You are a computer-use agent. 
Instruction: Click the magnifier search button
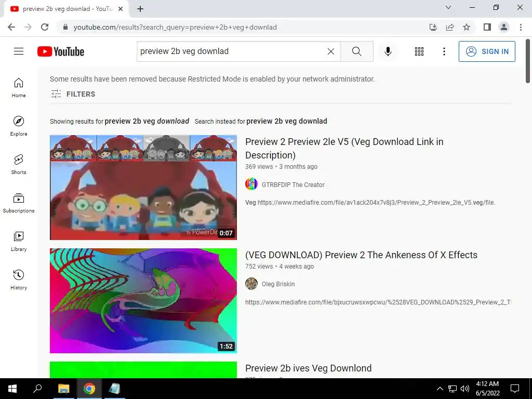click(356, 51)
